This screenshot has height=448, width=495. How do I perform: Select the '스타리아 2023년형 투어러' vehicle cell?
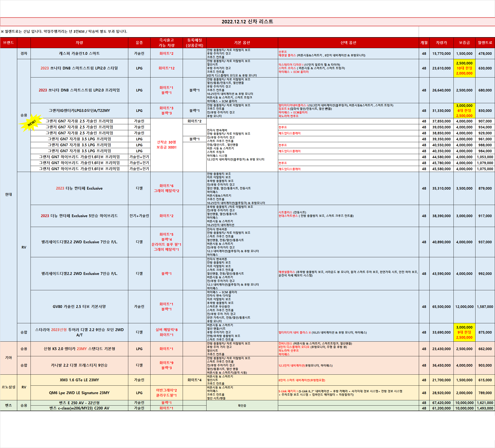click(79, 332)
